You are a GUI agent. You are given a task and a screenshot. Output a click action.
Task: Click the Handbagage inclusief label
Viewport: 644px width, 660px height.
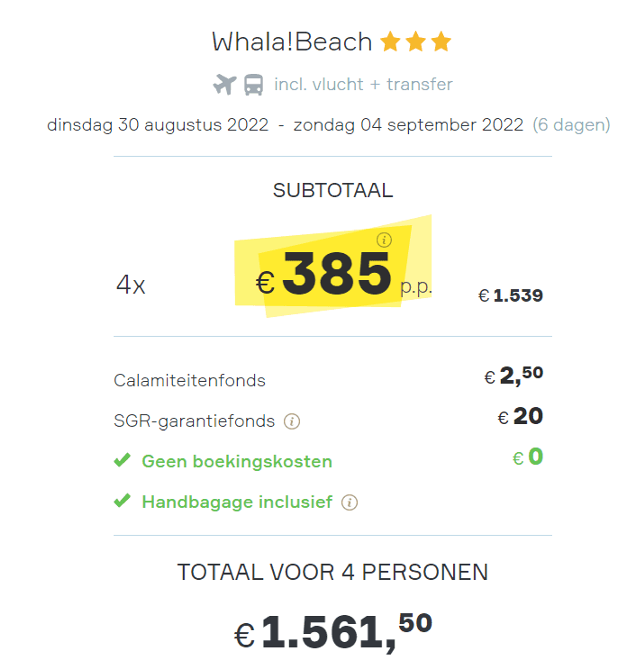click(237, 502)
